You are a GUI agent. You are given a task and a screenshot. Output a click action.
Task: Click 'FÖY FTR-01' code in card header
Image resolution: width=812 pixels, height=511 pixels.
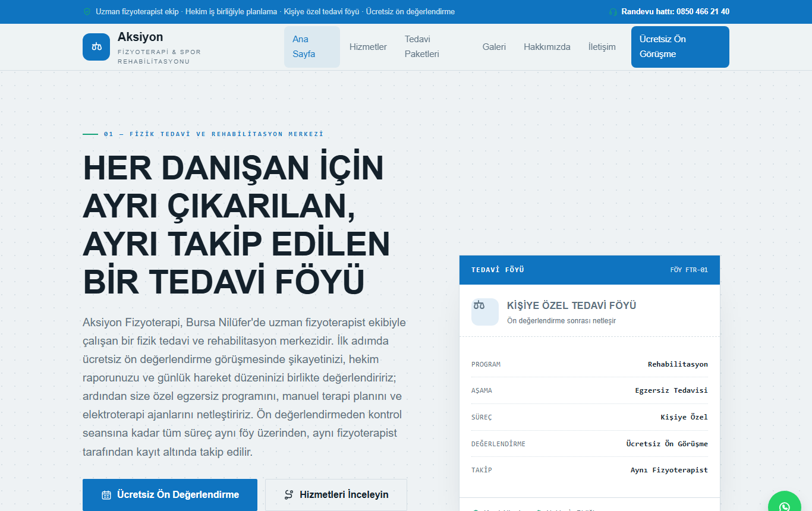tap(689, 270)
